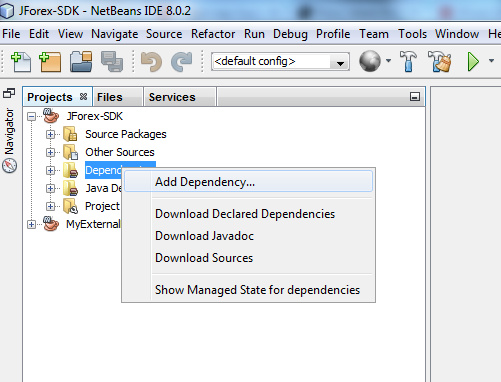Expand the Source Packages node
The height and width of the screenshot is (382, 501).
pyautogui.click(x=50, y=134)
